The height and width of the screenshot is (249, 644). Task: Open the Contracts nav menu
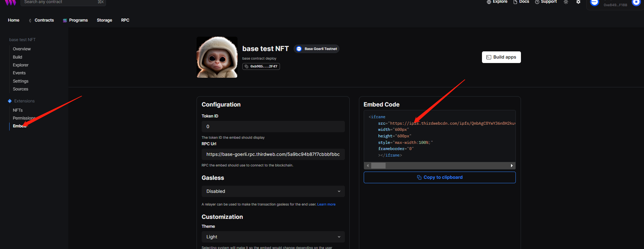pyautogui.click(x=41, y=20)
